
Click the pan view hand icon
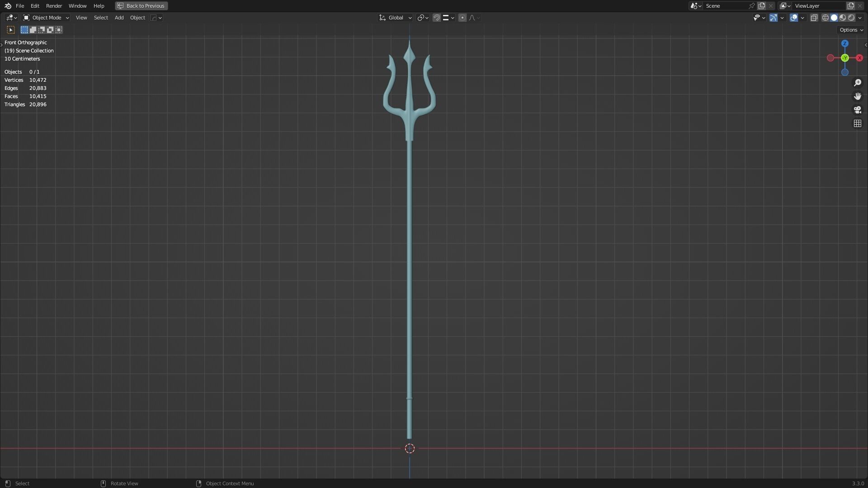[858, 96]
